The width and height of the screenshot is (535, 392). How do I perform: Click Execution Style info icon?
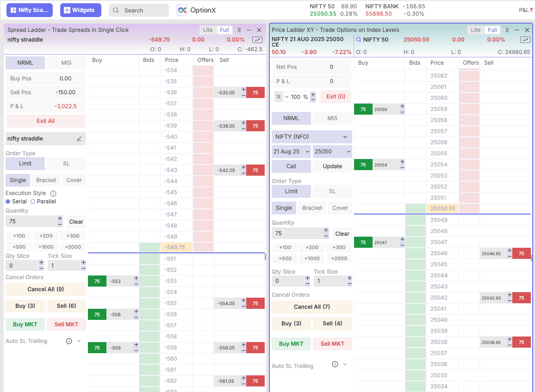[x=53, y=194]
